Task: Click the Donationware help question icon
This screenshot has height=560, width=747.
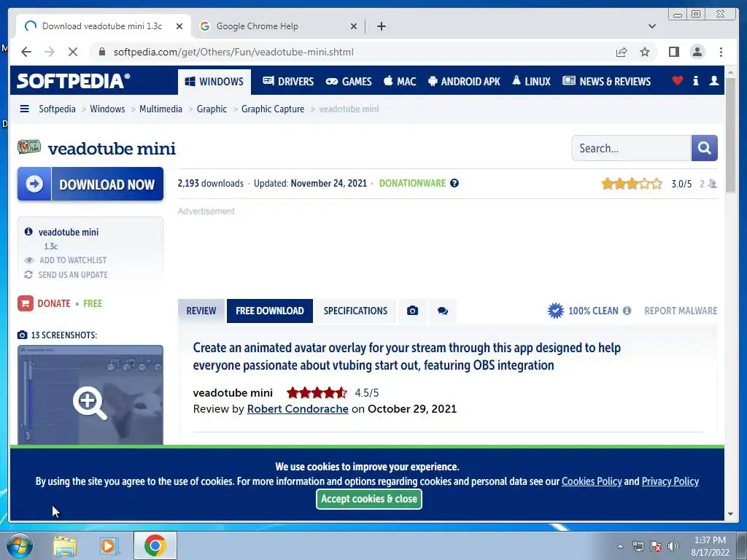Action: 454,183
